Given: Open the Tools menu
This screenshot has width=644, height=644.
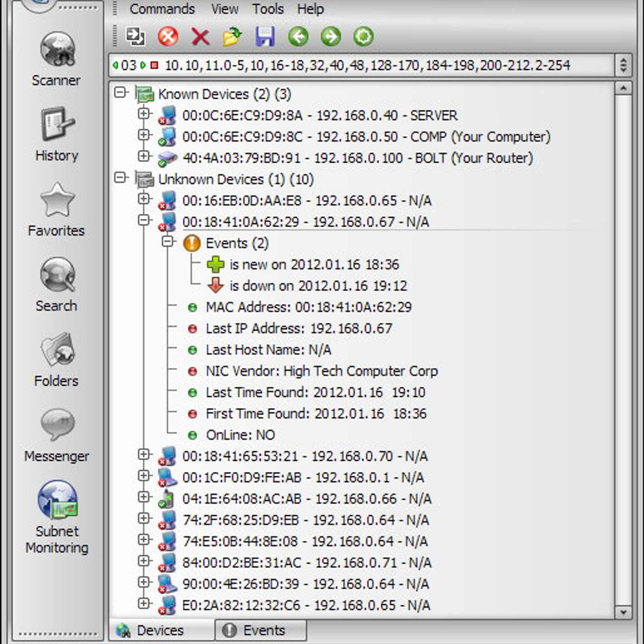Looking at the screenshot, I should (x=268, y=9).
